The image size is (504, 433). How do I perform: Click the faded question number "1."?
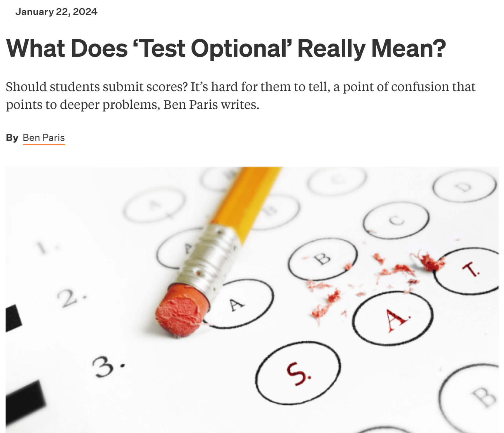pos(46,248)
